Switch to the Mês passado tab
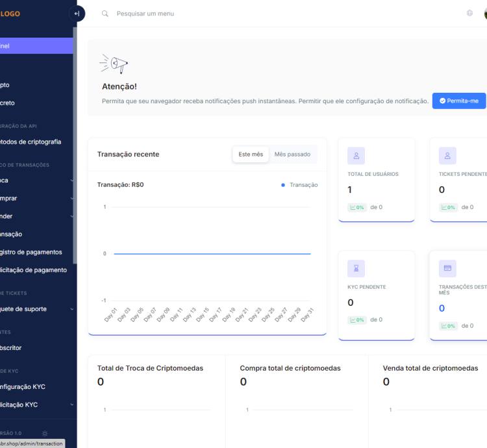Screen dimensions: 487x448 point(292,155)
